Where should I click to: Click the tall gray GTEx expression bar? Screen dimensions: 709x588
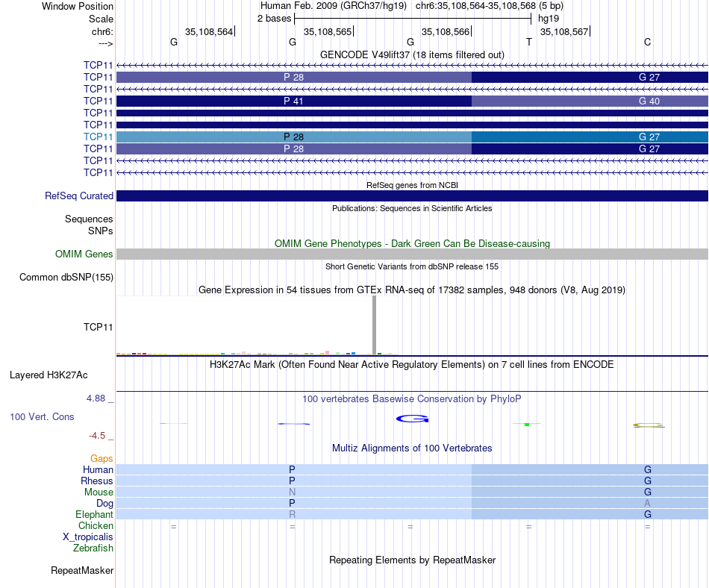[x=374, y=325]
